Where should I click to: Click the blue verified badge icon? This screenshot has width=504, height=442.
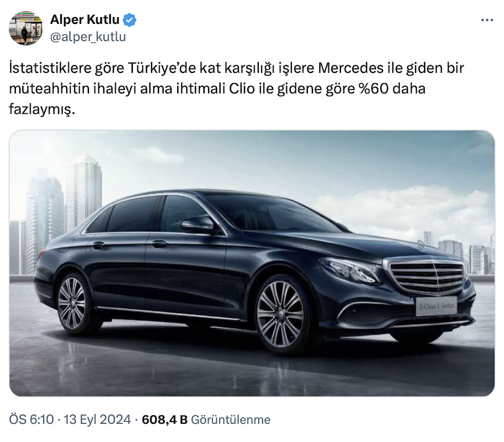point(129,20)
